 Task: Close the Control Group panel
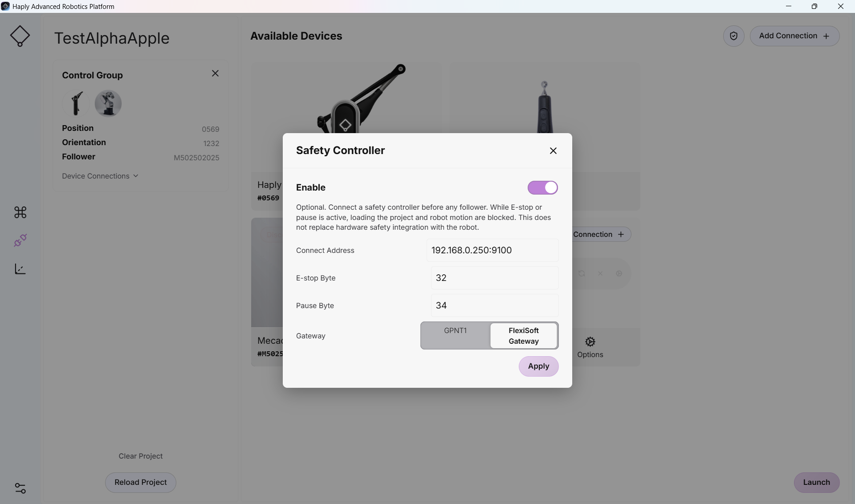coord(215,73)
